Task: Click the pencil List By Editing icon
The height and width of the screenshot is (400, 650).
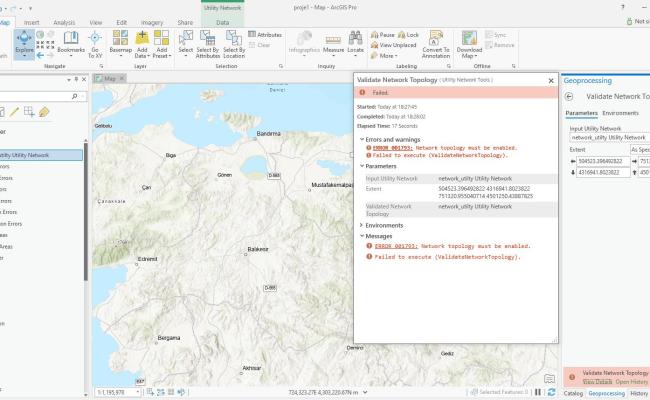Action: [15, 112]
